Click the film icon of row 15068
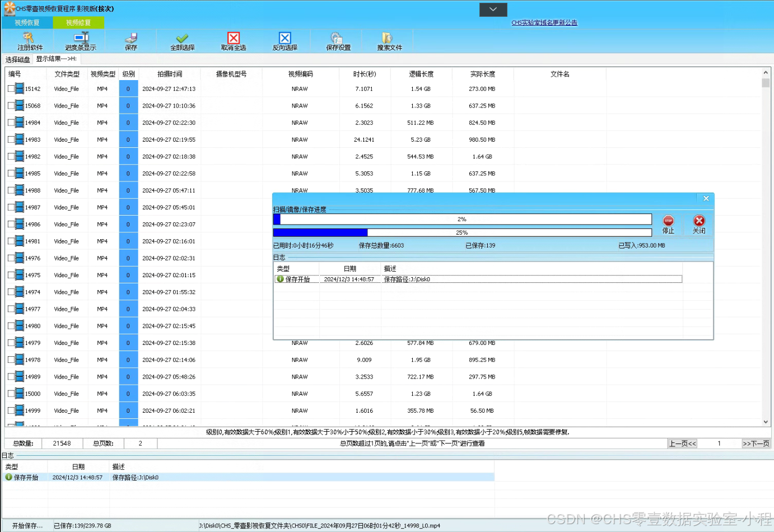 pos(20,105)
